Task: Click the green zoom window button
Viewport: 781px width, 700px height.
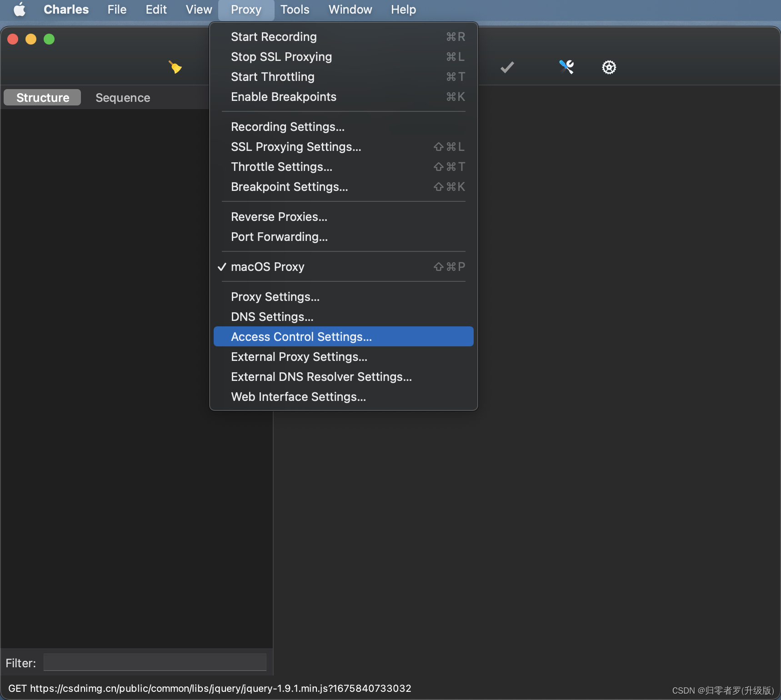Action: 49,39
